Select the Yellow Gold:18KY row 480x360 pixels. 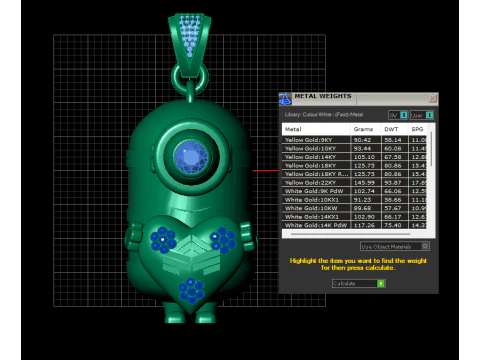[354, 166]
